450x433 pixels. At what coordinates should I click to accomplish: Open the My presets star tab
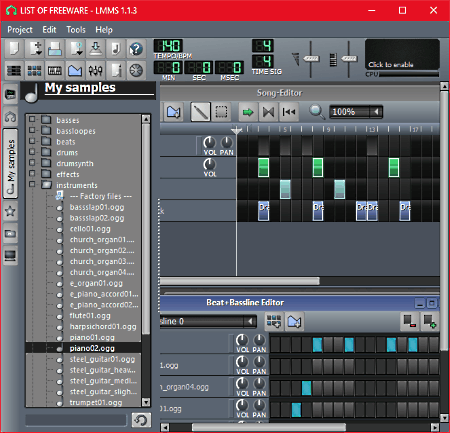pyautogui.click(x=10, y=211)
